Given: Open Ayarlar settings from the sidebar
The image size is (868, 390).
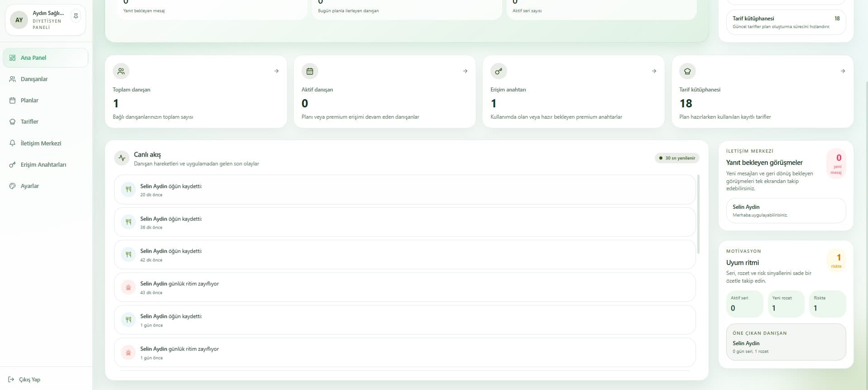Looking at the screenshot, I should pos(29,186).
